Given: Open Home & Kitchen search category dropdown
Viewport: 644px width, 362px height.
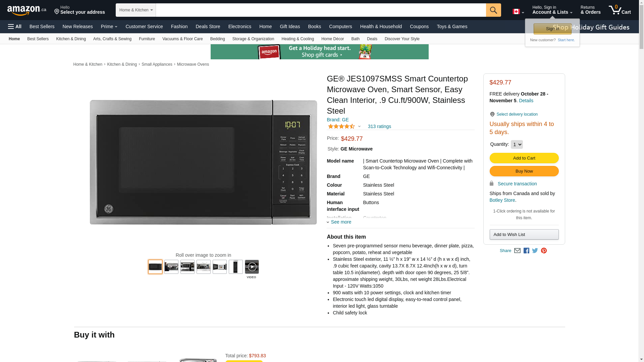Looking at the screenshot, I should tap(136, 10).
